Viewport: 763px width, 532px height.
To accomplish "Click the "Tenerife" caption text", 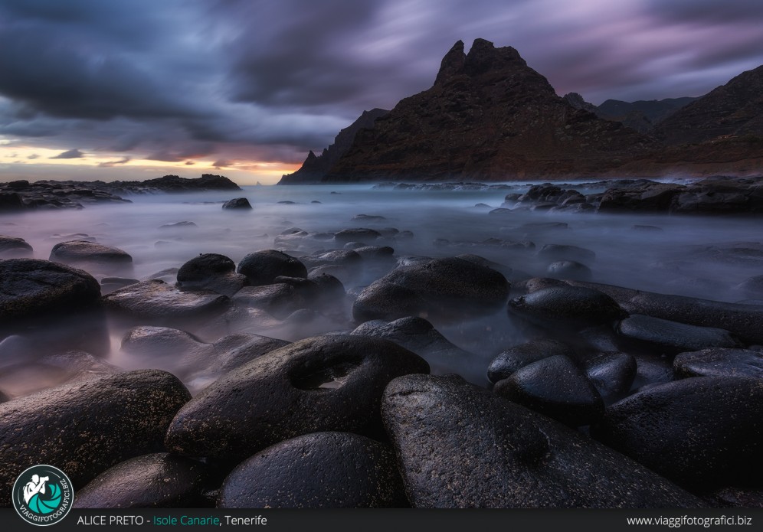I will pyautogui.click(x=246, y=521).
